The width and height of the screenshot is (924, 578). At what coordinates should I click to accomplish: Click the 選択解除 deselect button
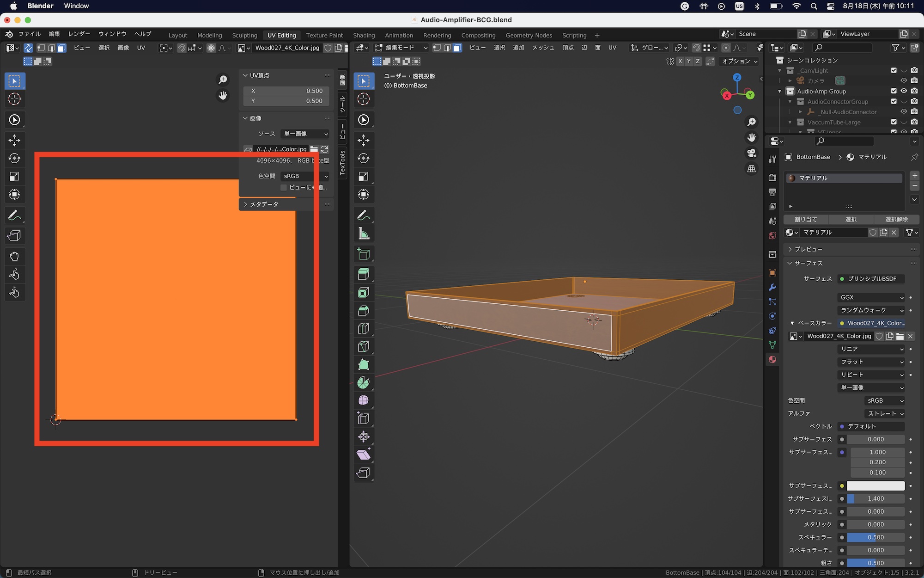(x=896, y=219)
